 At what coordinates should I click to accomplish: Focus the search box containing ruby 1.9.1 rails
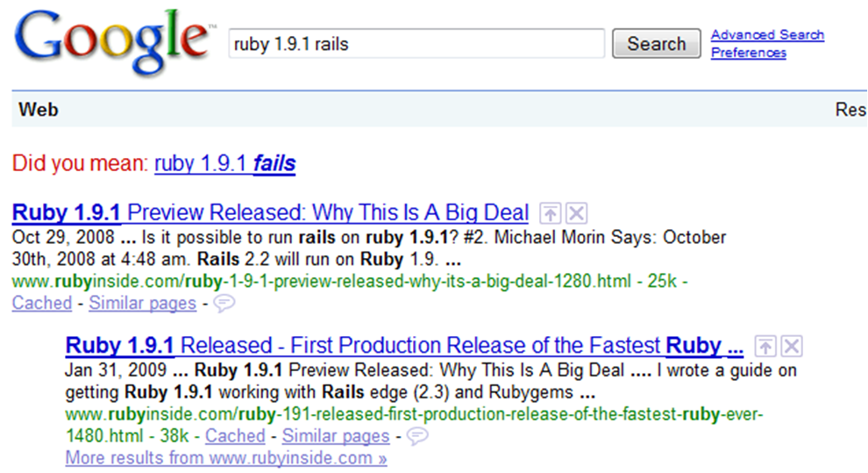(x=416, y=44)
